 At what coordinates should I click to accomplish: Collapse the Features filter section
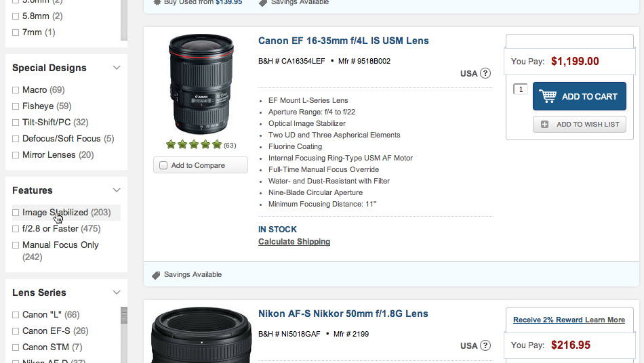pyautogui.click(x=117, y=190)
